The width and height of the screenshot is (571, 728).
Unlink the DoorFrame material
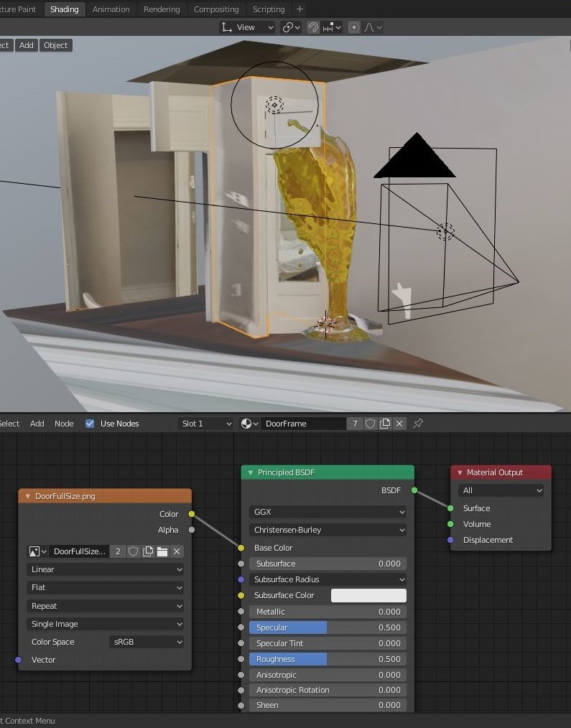point(399,424)
